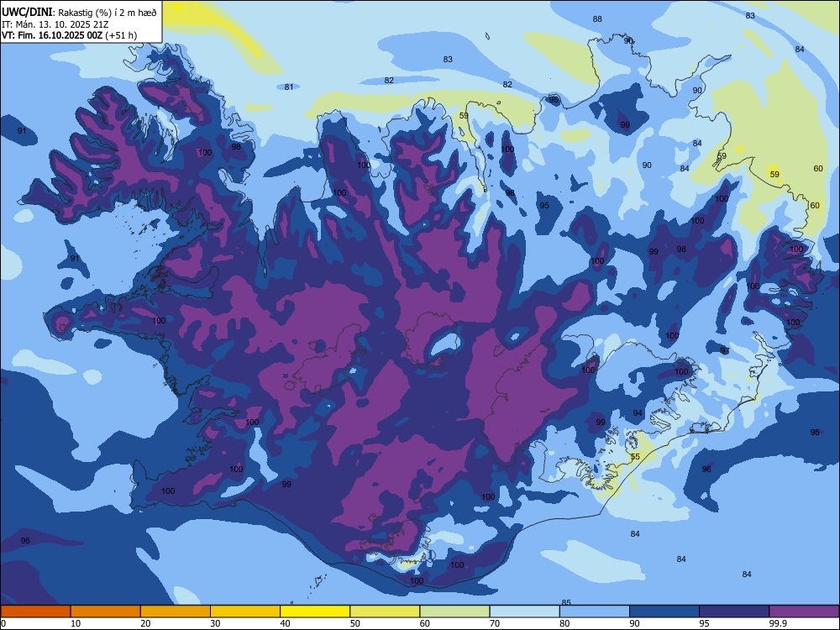Click the '70' legend scale label

click(495, 623)
